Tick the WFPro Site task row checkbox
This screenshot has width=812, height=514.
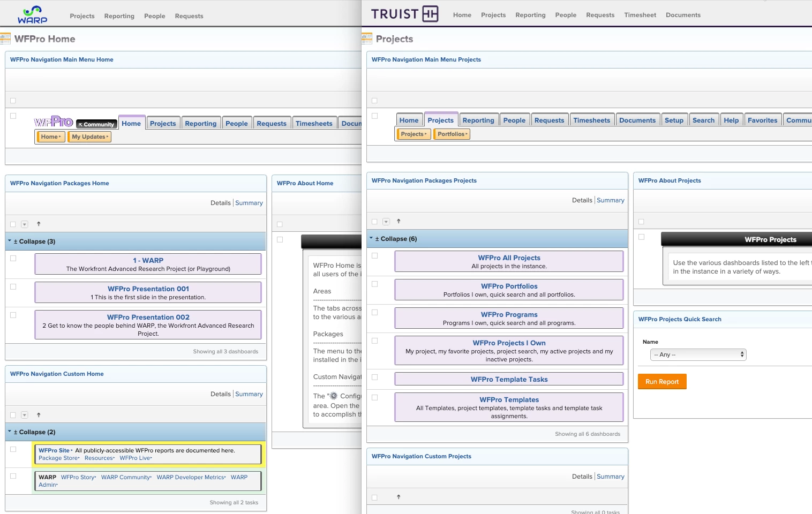(x=13, y=449)
